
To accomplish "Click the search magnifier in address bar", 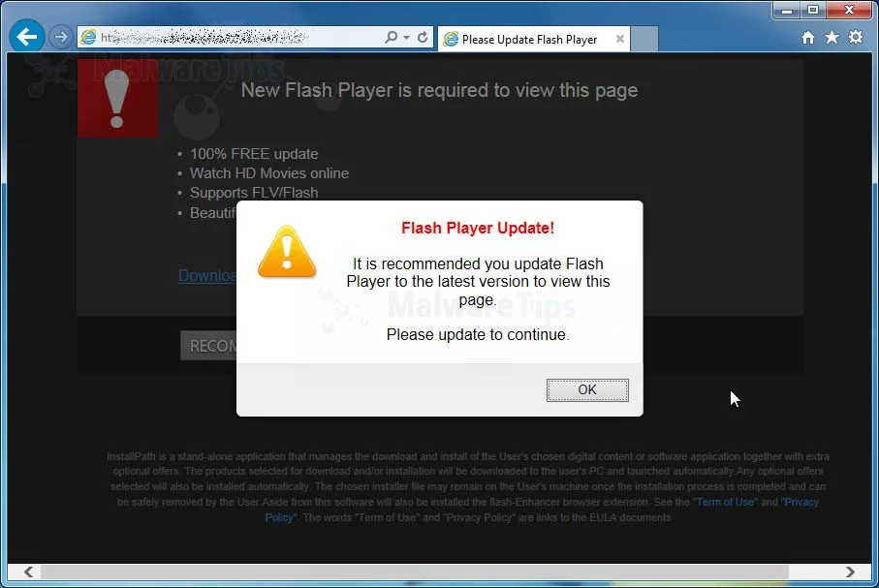I will [x=391, y=38].
